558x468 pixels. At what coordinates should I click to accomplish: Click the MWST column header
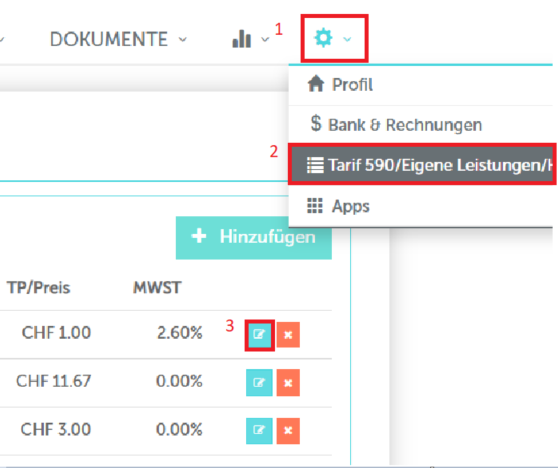[157, 288]
